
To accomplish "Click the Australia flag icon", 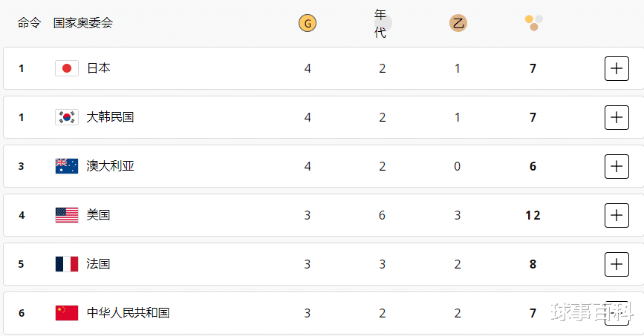I will [x=67, y=166].
